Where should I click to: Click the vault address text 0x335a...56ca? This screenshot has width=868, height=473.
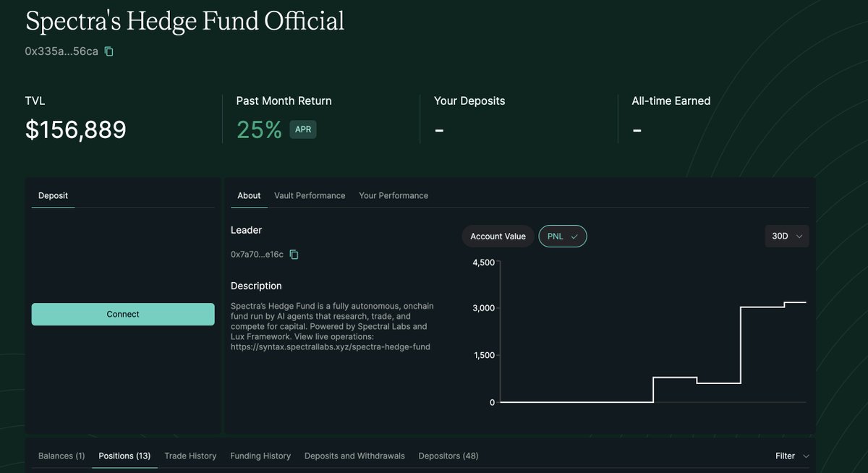click(61, 51)
